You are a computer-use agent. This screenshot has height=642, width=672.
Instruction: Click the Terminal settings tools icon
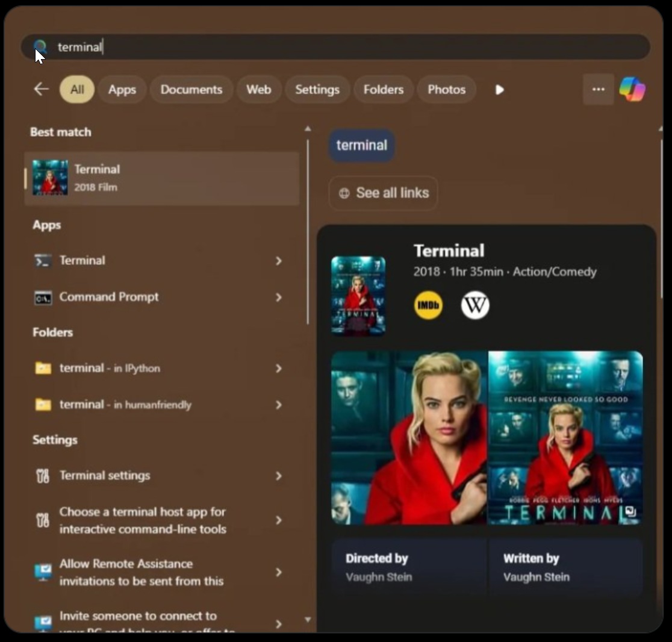42,476
